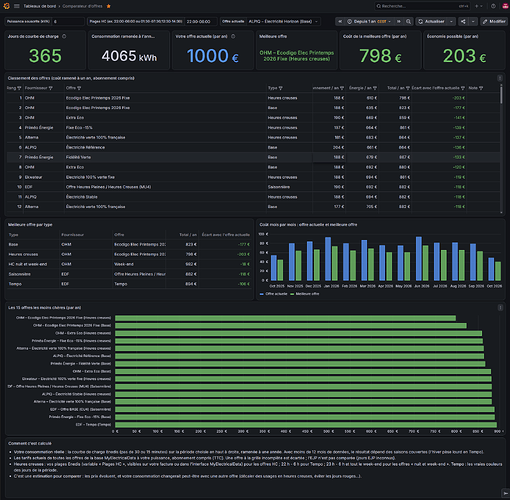Click the bottom-right collapse arrow icon

click(505, 493)
